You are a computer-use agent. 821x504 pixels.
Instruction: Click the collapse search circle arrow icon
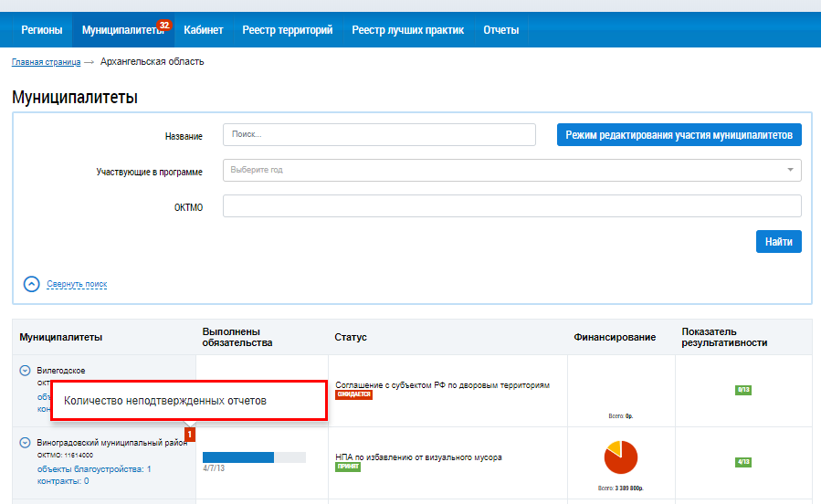coord(32,284)
